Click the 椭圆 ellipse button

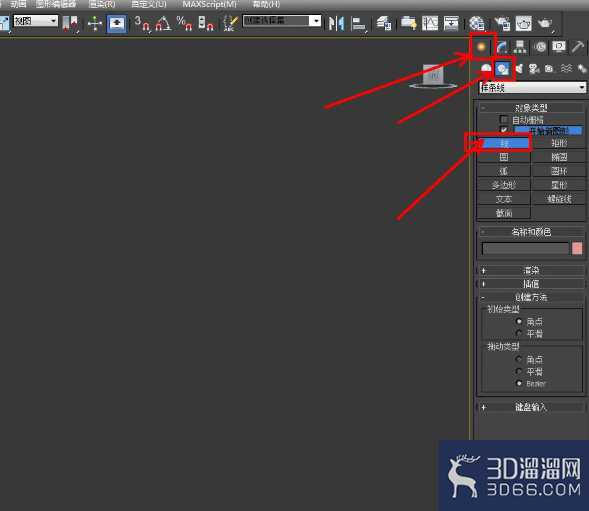click(559, 157)
